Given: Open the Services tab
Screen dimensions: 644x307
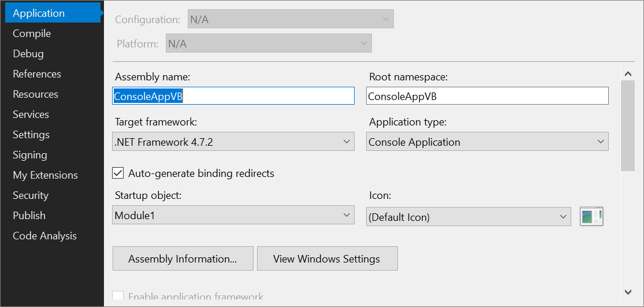Looking at the screenshot, I should [x=31, y=114].
